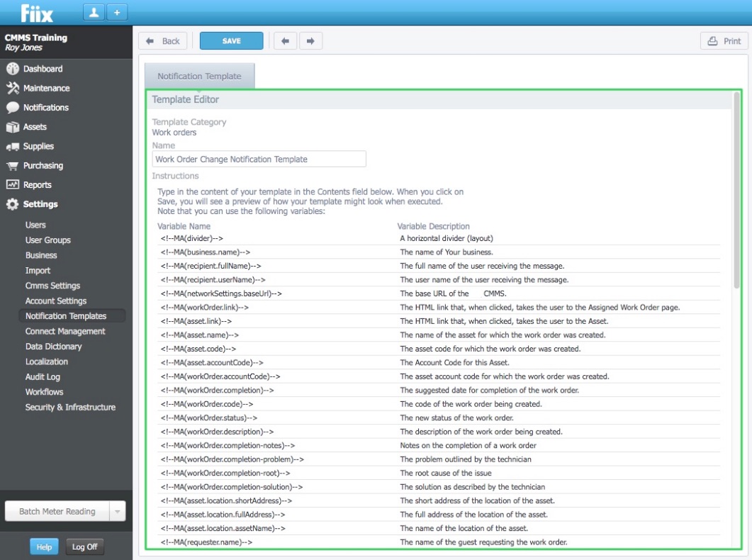Open Audit Log

click(43, 377)
